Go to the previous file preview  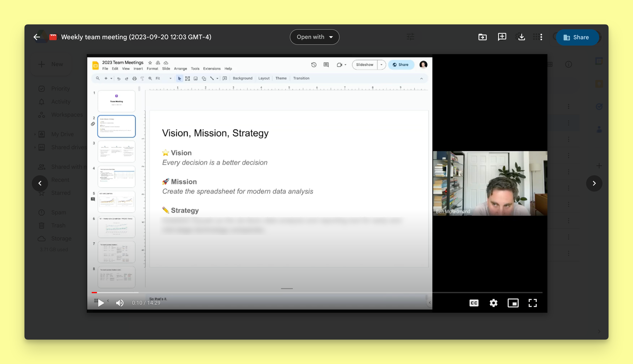pyautogui.click(x=40, y=183)
